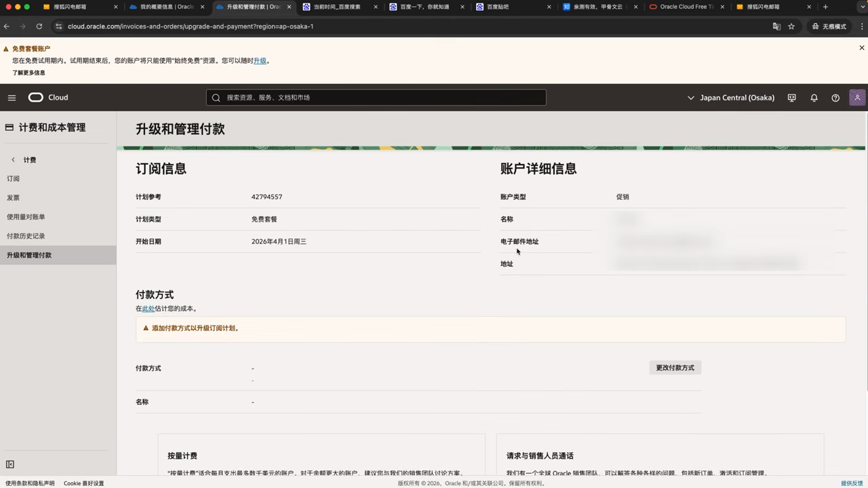The width and height of the screenshot is (868, 488).
Task: Open the user profile avatar
Action: click(857, 98)
